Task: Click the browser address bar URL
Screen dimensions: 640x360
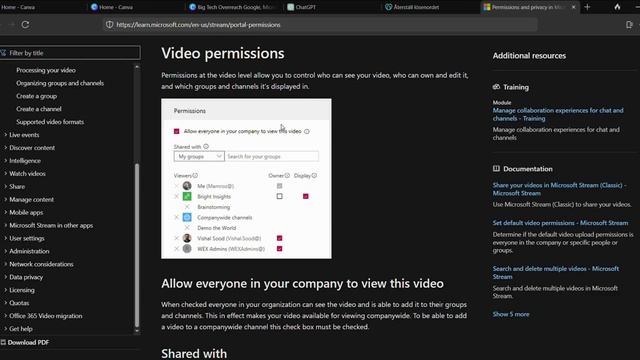Action: [x=198, y=25]
